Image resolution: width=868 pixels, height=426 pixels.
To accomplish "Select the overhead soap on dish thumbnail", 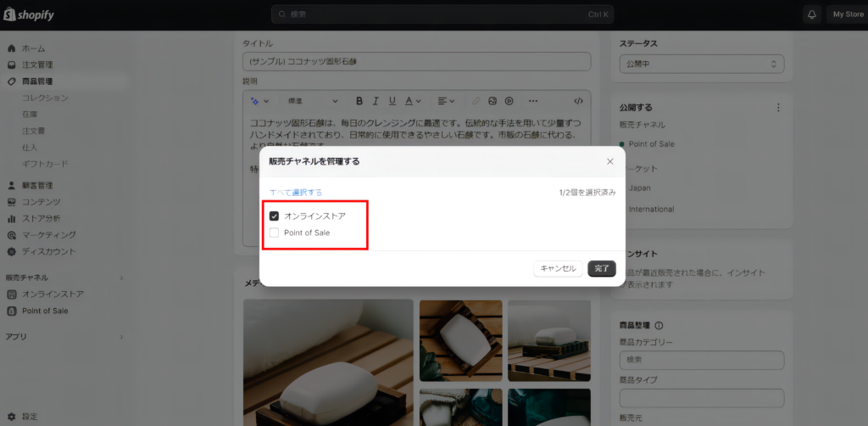I will [x=461, y=340].
